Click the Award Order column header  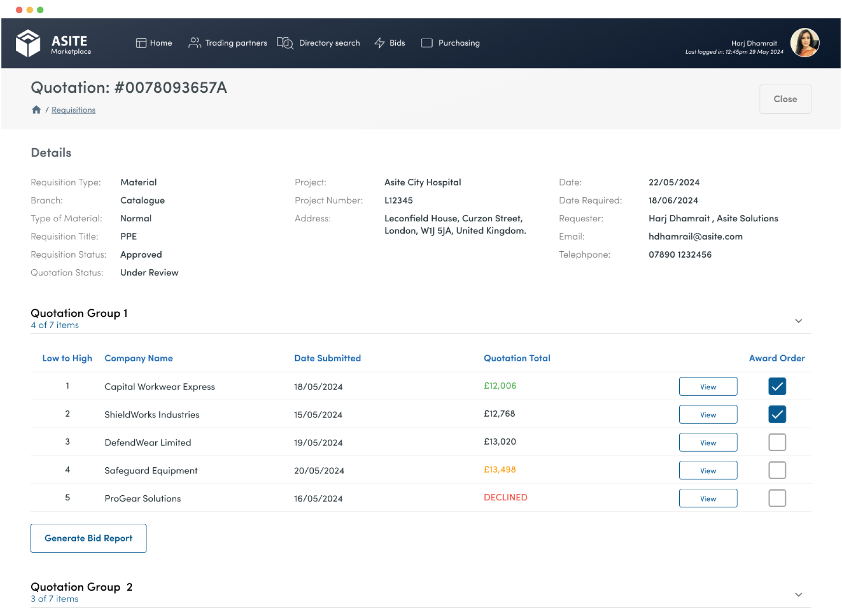[x=777, y=358]
